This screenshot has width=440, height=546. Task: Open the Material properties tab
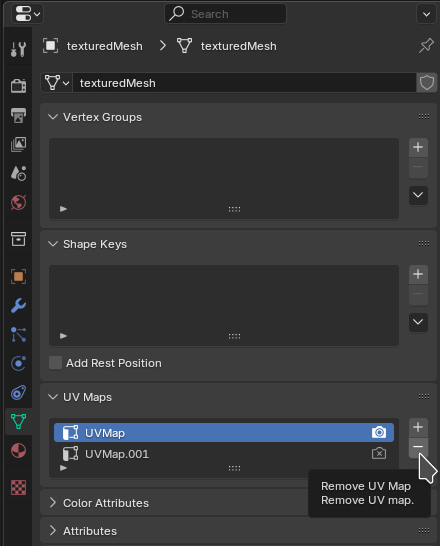click(18, 451)
